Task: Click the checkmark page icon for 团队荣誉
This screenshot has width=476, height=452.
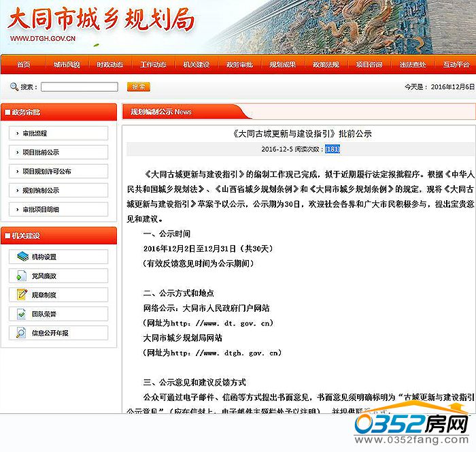Action: click(21, 314)
